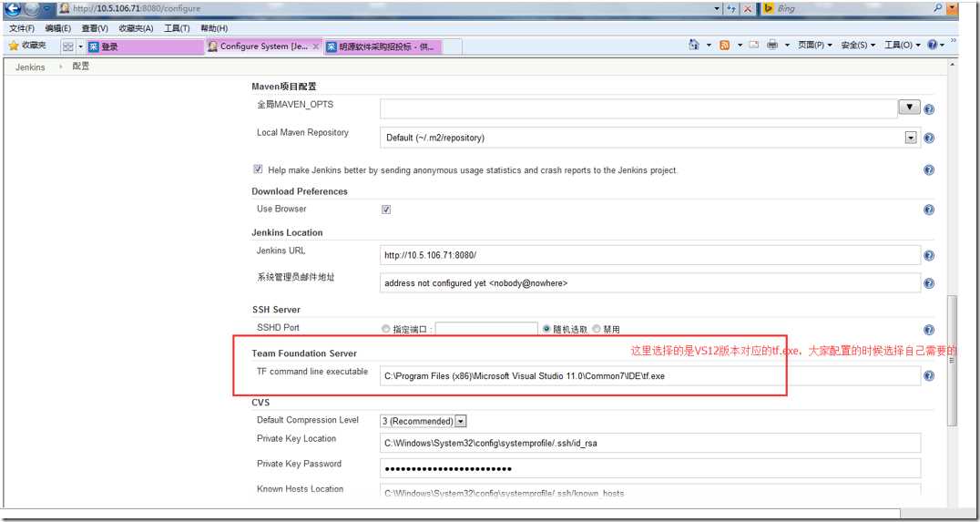
Task: Open help for Use Browser option
Action: click(x=929, y=210)
